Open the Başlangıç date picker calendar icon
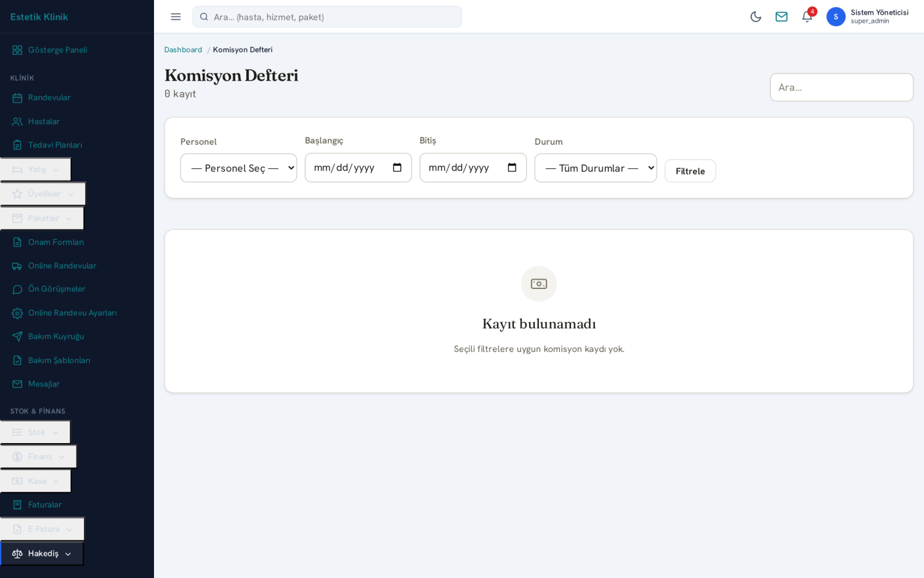This screenshot has height=578, width=924. tap(397, 168)
